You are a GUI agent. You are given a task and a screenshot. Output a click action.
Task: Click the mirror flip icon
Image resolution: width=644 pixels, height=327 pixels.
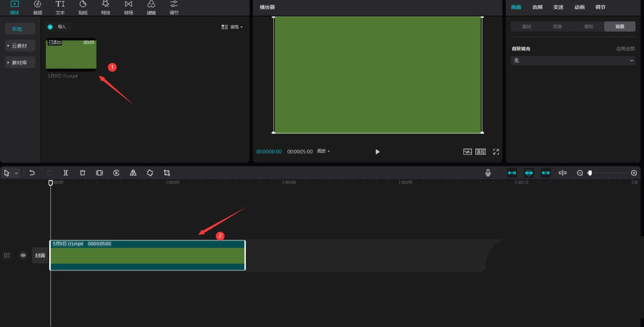point(133,173)
